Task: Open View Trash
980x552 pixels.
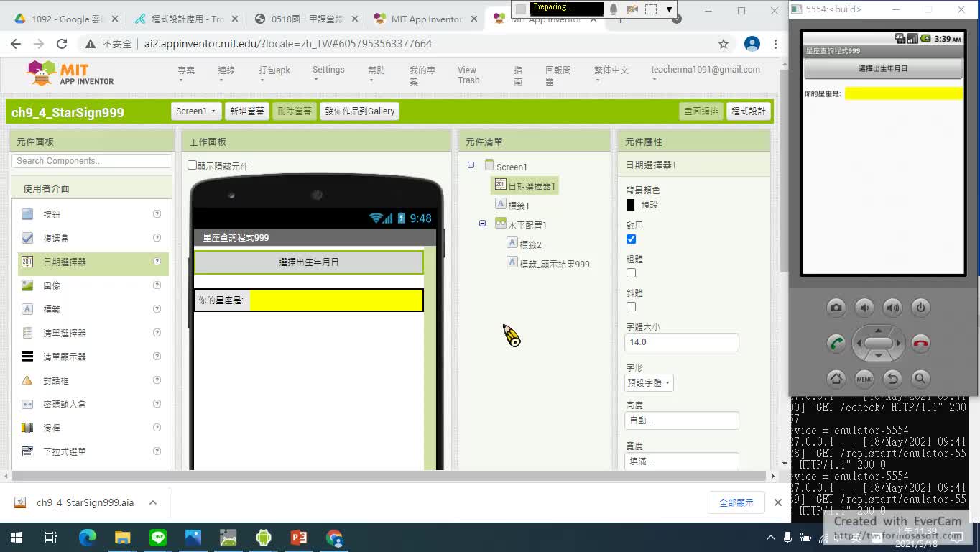Action: [x=468, y=75]
